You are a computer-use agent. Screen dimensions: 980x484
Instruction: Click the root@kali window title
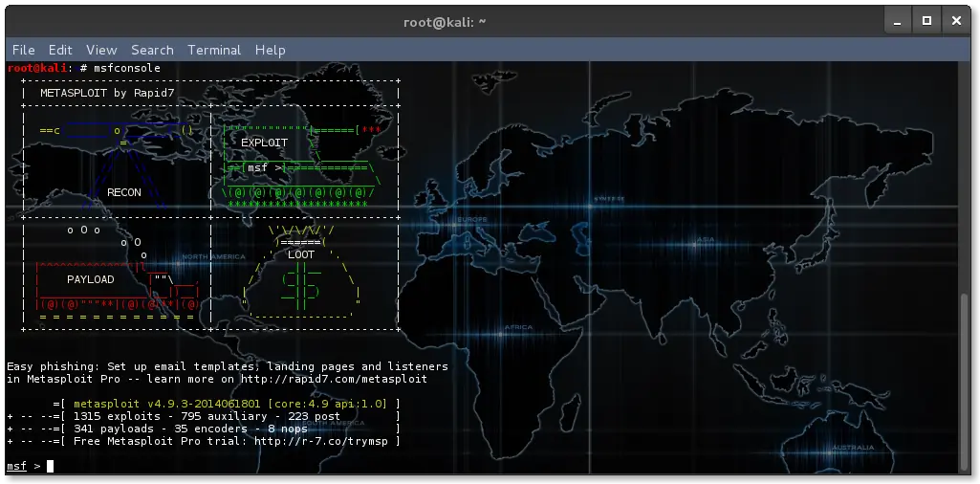coord(445,22)
